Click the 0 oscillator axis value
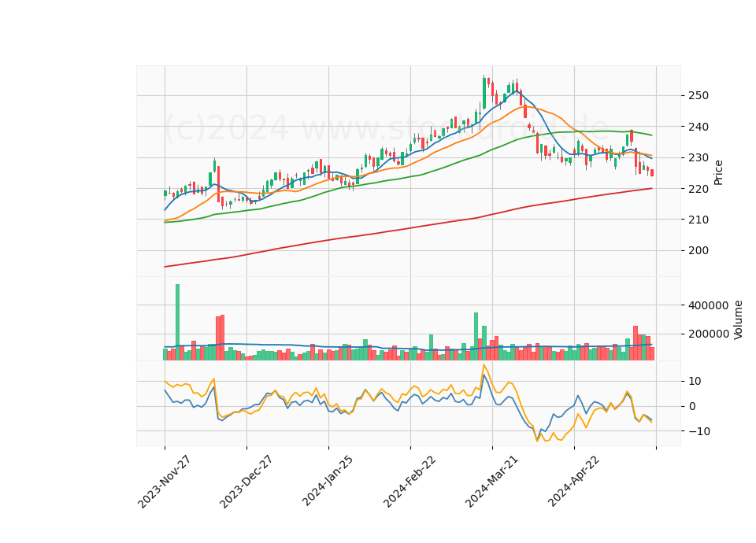The height and width of the screenshot is (543, 756). click(x=692, y=406)
